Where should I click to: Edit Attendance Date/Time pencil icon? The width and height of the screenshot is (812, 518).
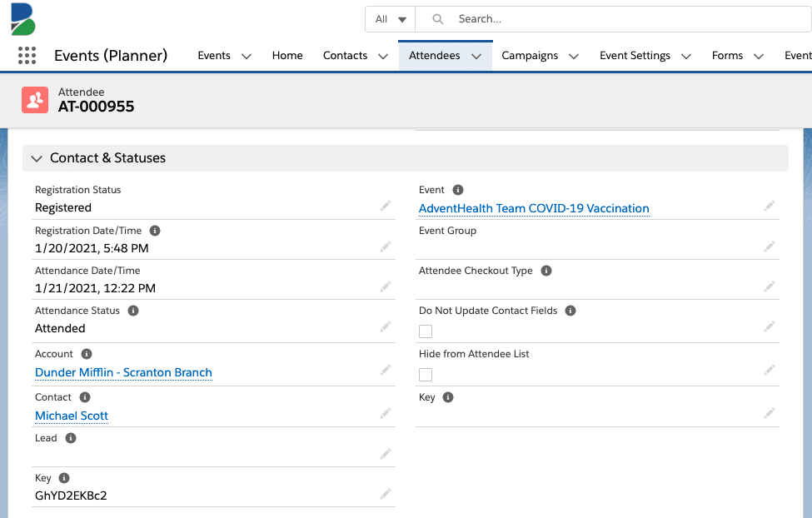[386, 286]
